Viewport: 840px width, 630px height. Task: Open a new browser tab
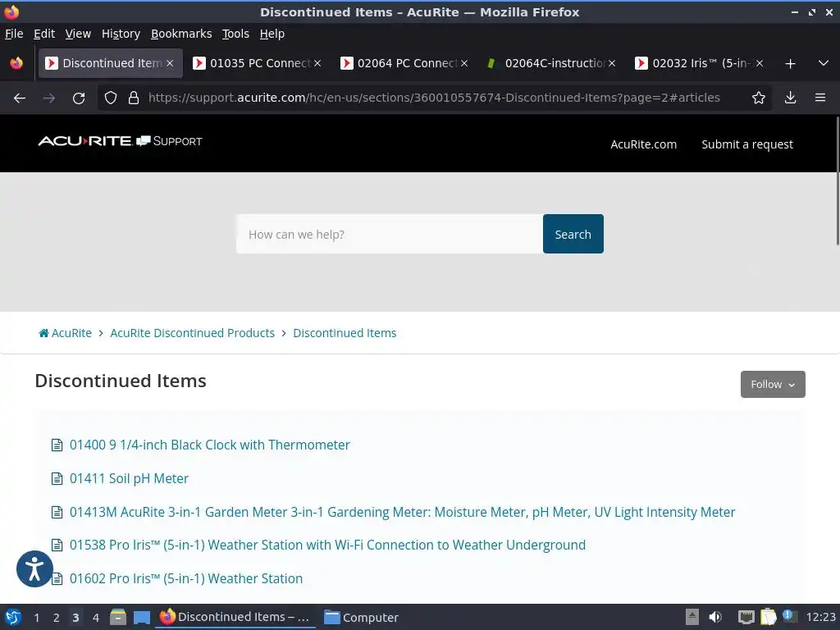(x=790, y=64)
